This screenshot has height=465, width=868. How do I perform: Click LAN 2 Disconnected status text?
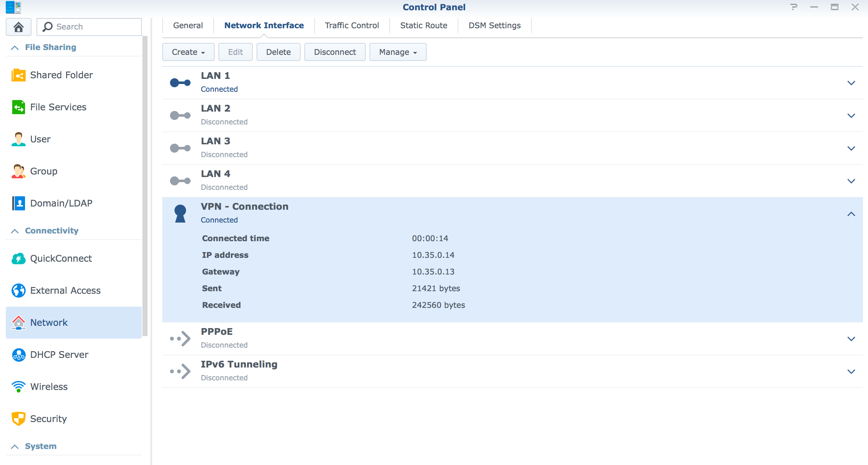[x=224, y=122]
